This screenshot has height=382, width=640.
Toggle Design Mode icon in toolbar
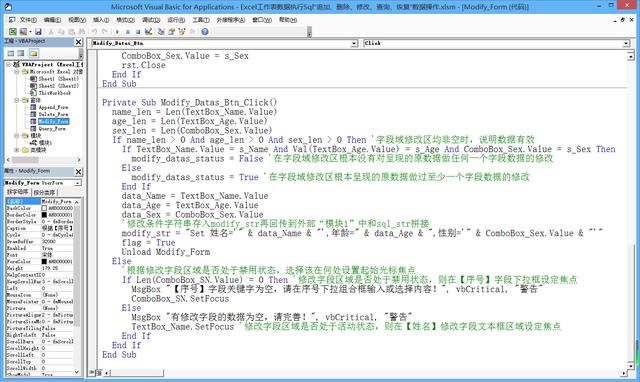click(148, 31)
